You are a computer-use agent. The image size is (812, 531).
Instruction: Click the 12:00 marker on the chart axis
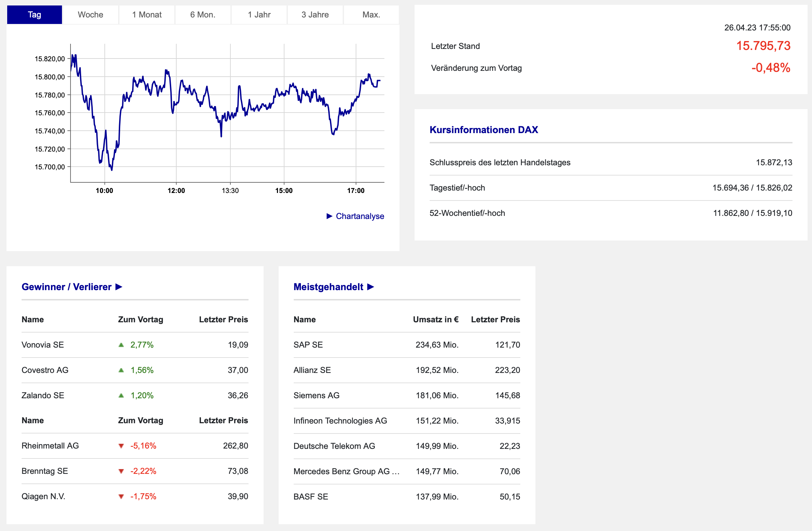(x=176, y=191)
